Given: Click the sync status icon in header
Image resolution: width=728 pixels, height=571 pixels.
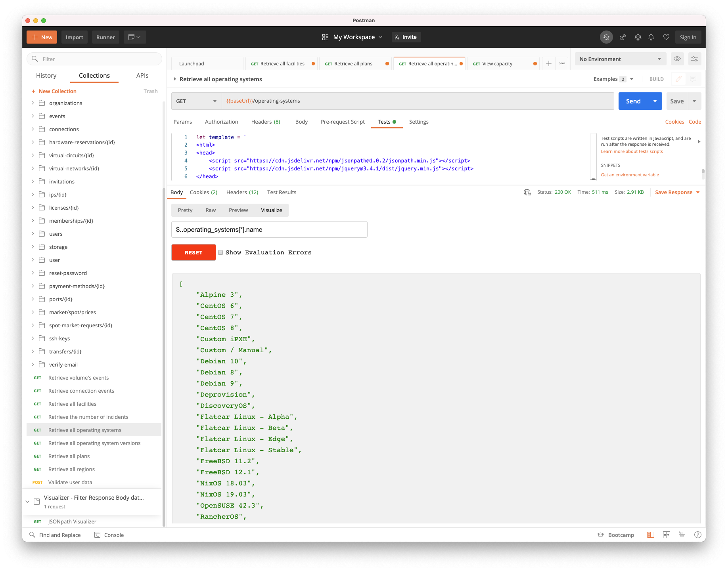Looking at the screenshot, I should [x=606, y=37].
